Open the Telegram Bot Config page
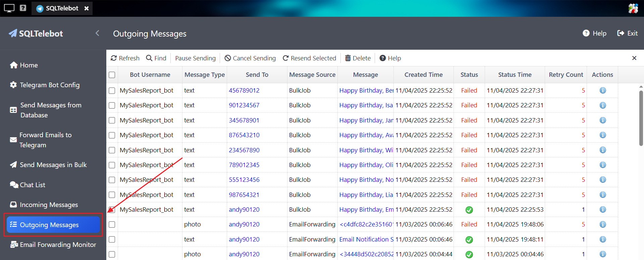 coord(50,85)
